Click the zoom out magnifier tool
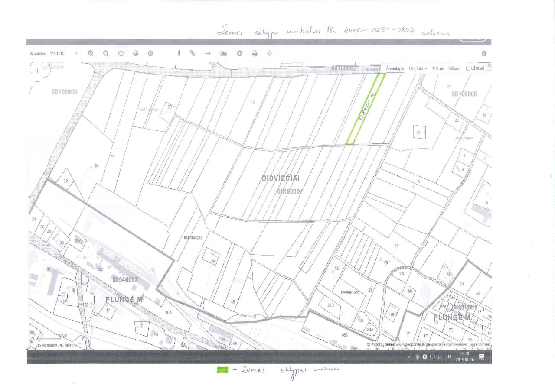The width and height of the screenshot is (555, 392). [x=106, y=53]
